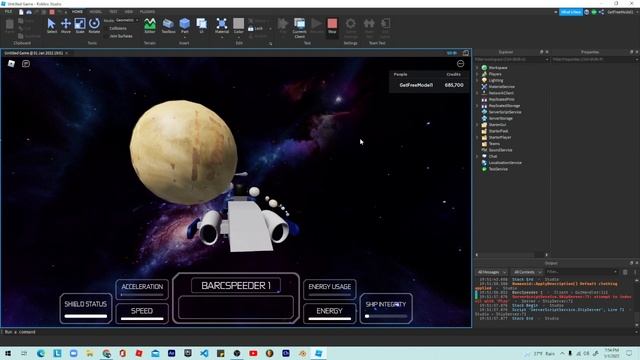Select Teams in Explorer
The width and height of the screenshot is (640, 360).
(x=494, y=144)
